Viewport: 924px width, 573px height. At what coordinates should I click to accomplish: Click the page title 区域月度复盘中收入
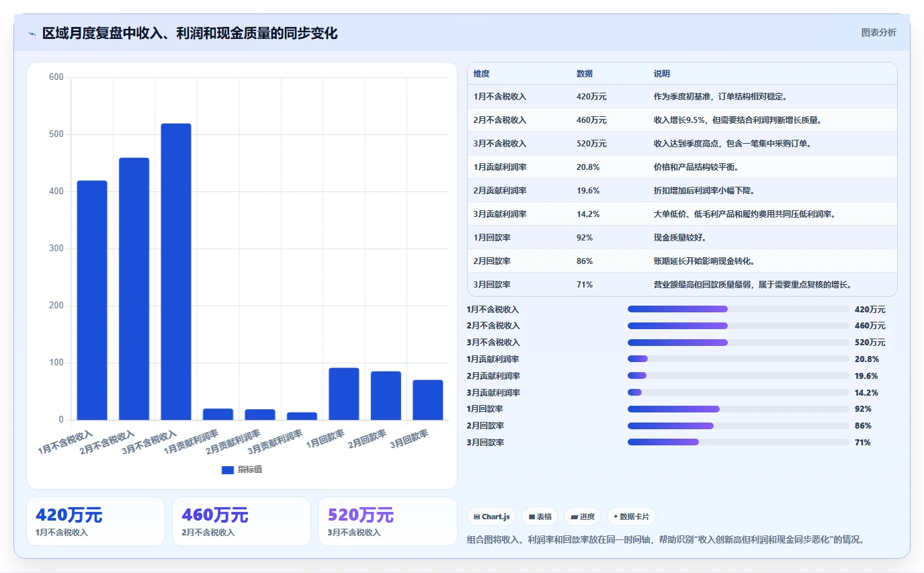tap(190, 33)
